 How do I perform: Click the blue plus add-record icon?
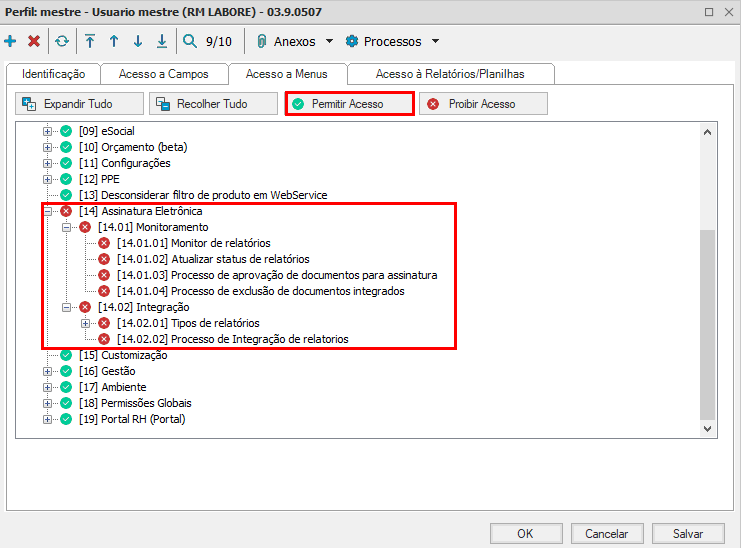point(10,41)
